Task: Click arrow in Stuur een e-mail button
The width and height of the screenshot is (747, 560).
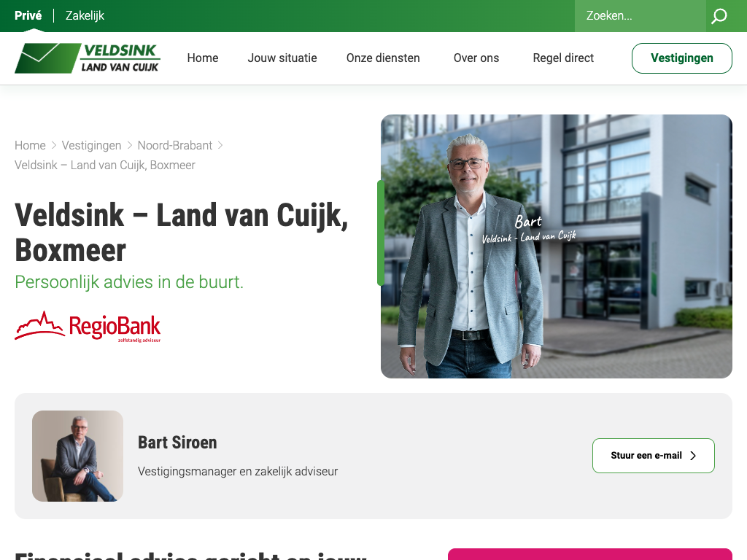Action: 693,456
